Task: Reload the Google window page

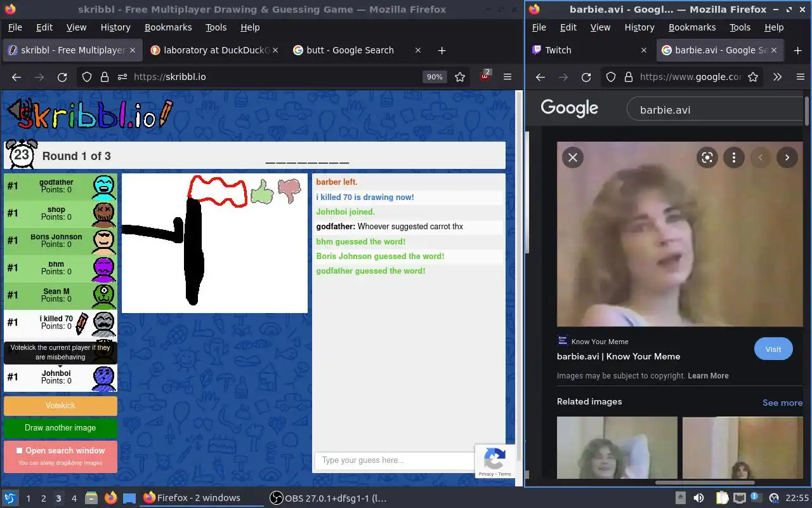Action: [x=586, y=77]
